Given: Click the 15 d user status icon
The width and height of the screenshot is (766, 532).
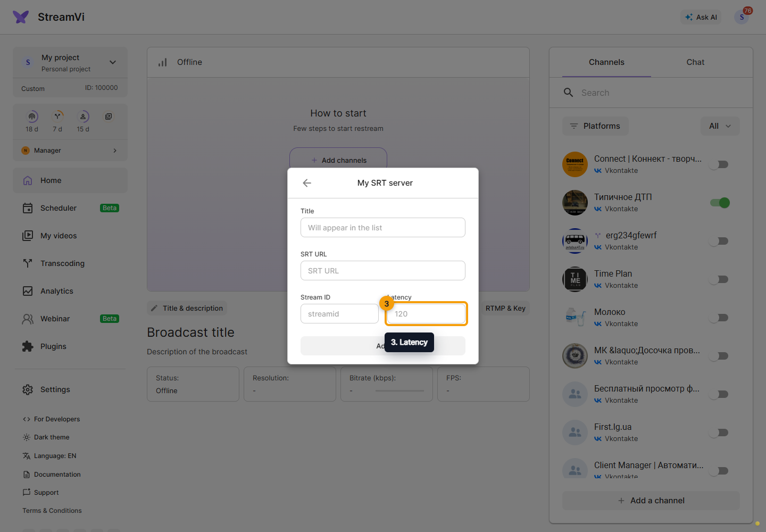Looking at the screenshot, I should tap(83, 117).
